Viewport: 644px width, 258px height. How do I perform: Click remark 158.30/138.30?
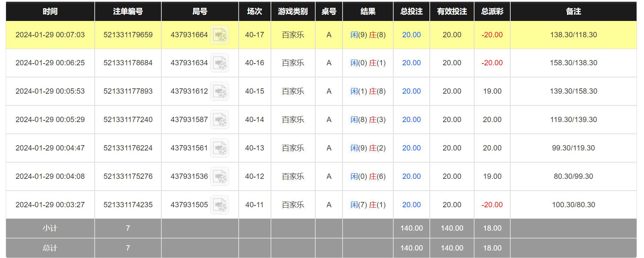tap(573, 63)
